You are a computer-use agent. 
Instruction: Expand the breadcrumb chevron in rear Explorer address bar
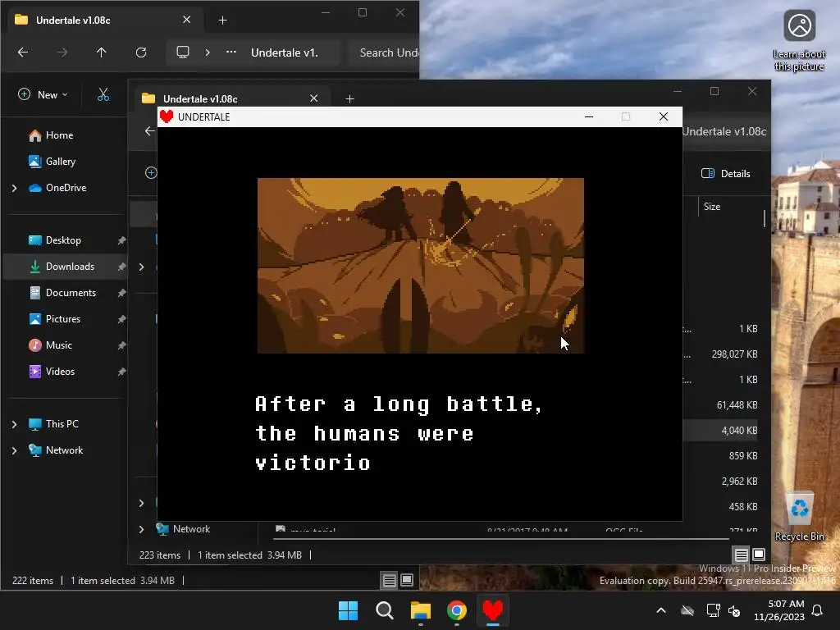(x=208, y=52)
